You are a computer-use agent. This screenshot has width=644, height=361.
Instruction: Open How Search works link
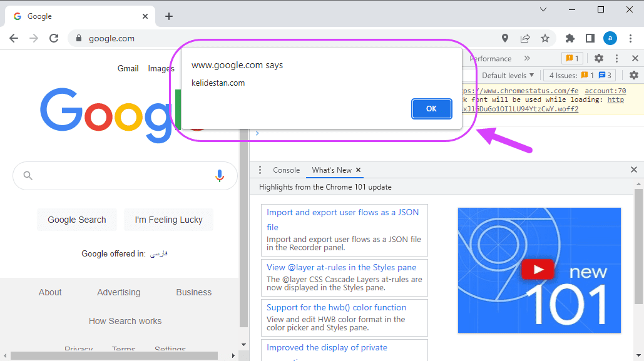click(125, 321)
